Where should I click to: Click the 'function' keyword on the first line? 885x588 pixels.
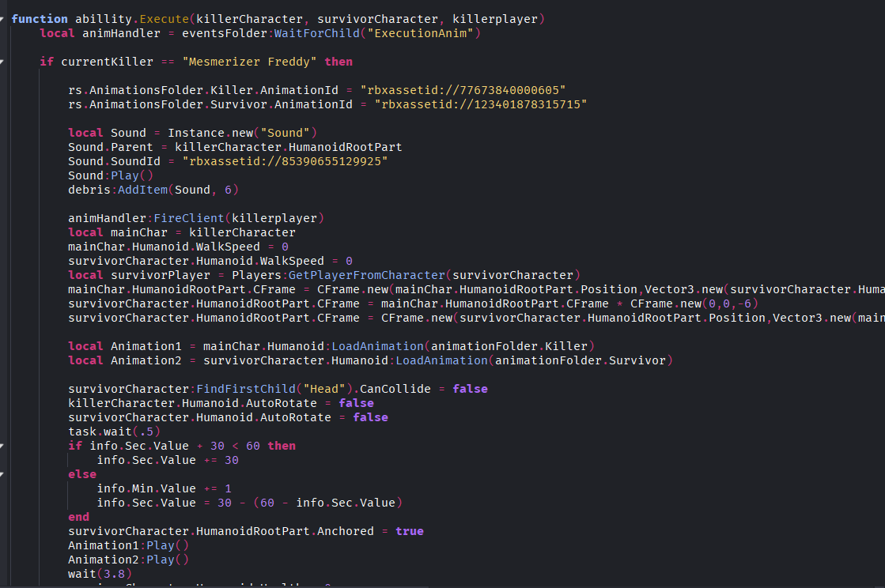point(40,19)
